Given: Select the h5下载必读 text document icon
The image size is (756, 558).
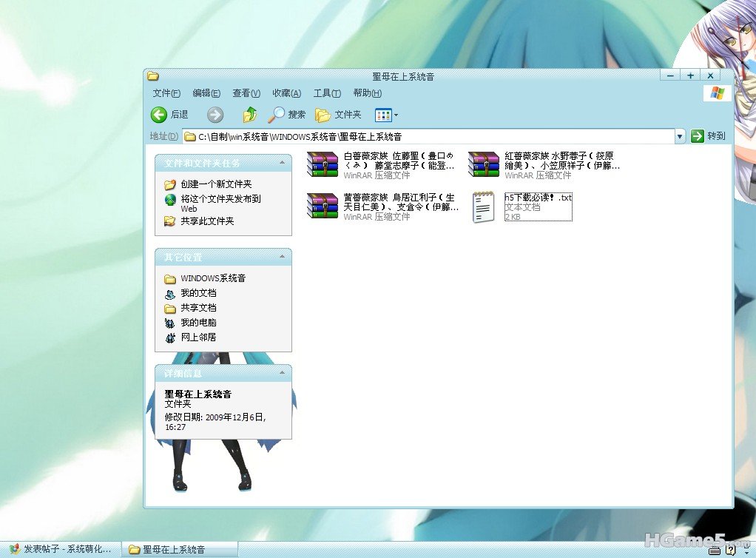Looking at the screenshot, I should pyautogui.click(x=483, y=206).
